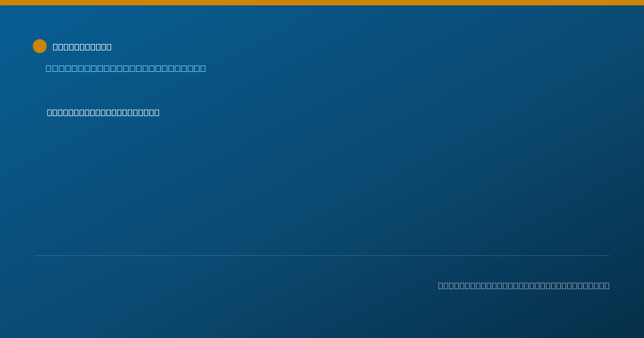Click the light blue subtitle line of text
The image size is (644, 338).
point(126,69)
